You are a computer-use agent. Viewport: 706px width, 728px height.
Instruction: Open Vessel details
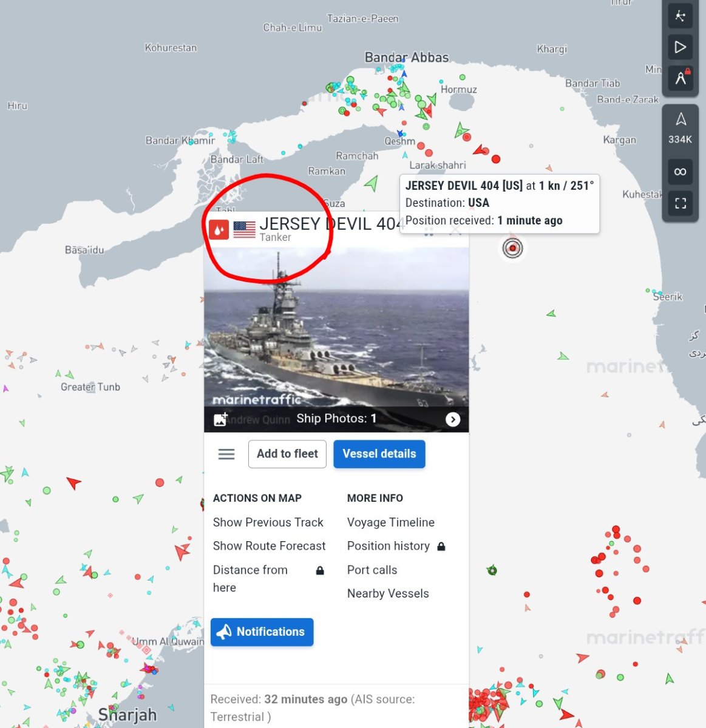[x=379, y=454]
